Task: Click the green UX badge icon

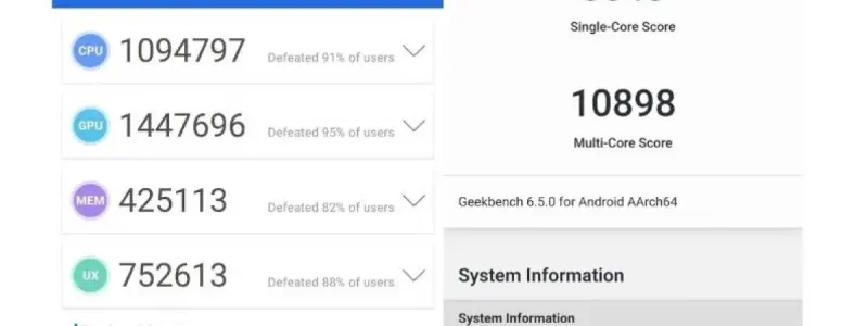Action: pos(90,275)
